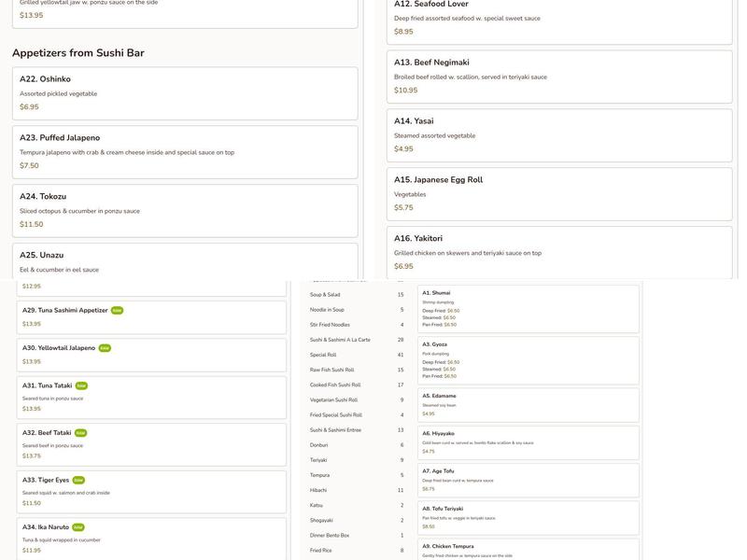Click the Raw badge beside Tuna Tataki
The image size is (747, 560).
81,385
